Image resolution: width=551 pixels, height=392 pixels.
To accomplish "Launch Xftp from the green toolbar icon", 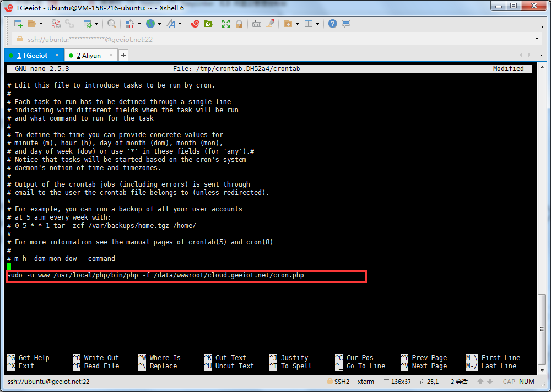I will [208, 24].
